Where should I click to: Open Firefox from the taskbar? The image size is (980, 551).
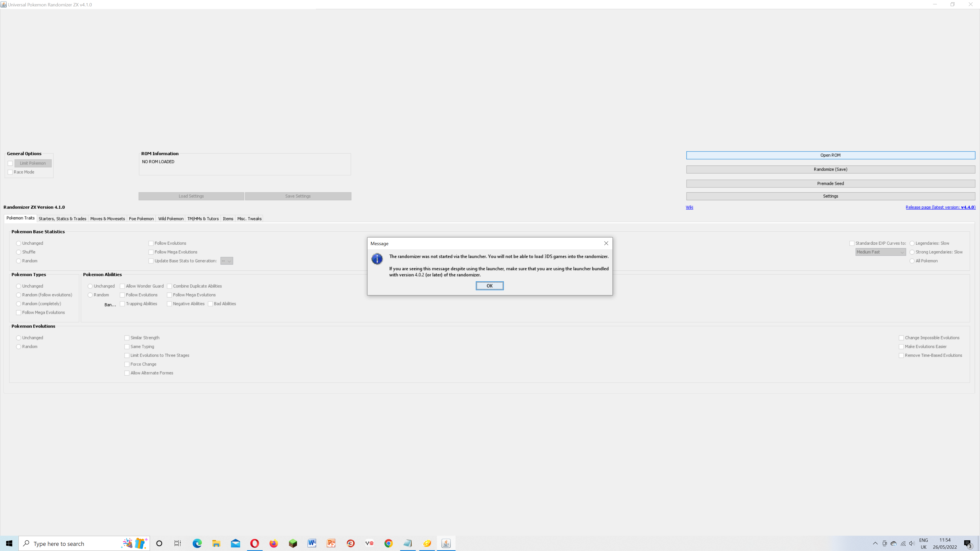(x=274, y=543)
